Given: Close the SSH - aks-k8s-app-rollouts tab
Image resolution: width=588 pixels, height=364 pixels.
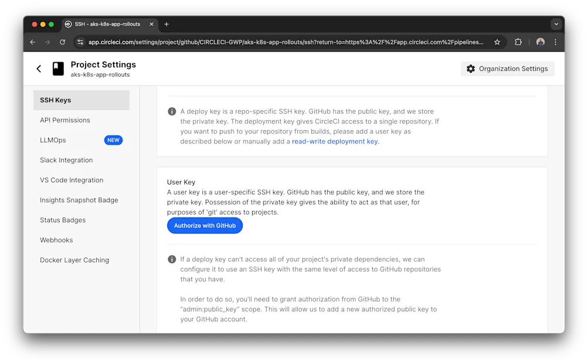Looking at the screenshot, I should point(151,24).
